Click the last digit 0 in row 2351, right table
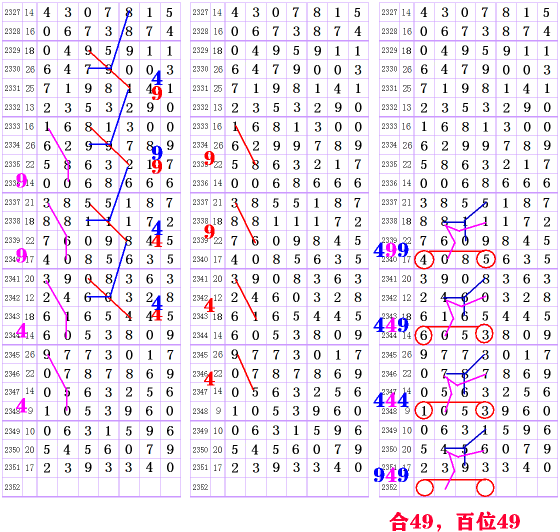560x532 pixels. click(x=547, y=468)
